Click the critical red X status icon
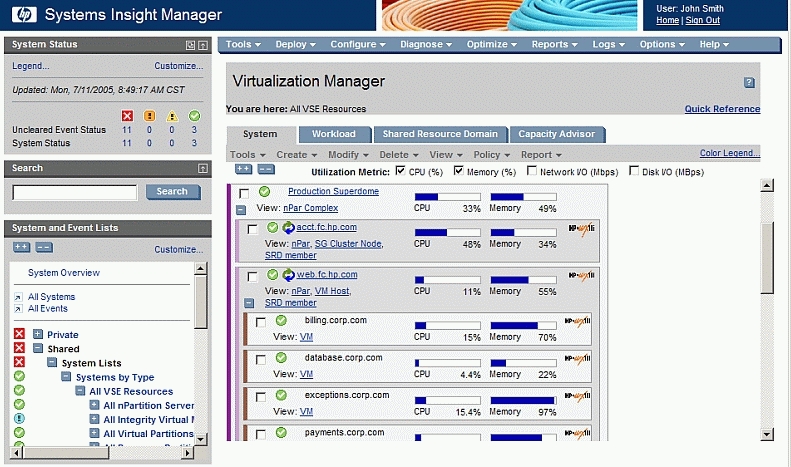Viewport: 791px width, 467px height. [127, 116]
